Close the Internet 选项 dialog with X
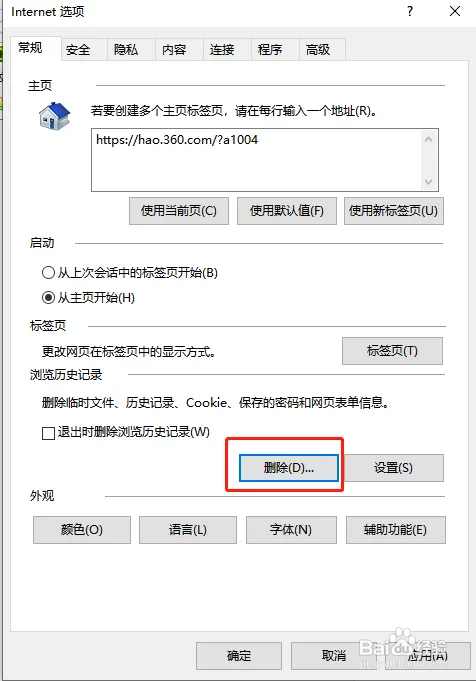This screenshot has height=681, width=476. coord(455,11)
